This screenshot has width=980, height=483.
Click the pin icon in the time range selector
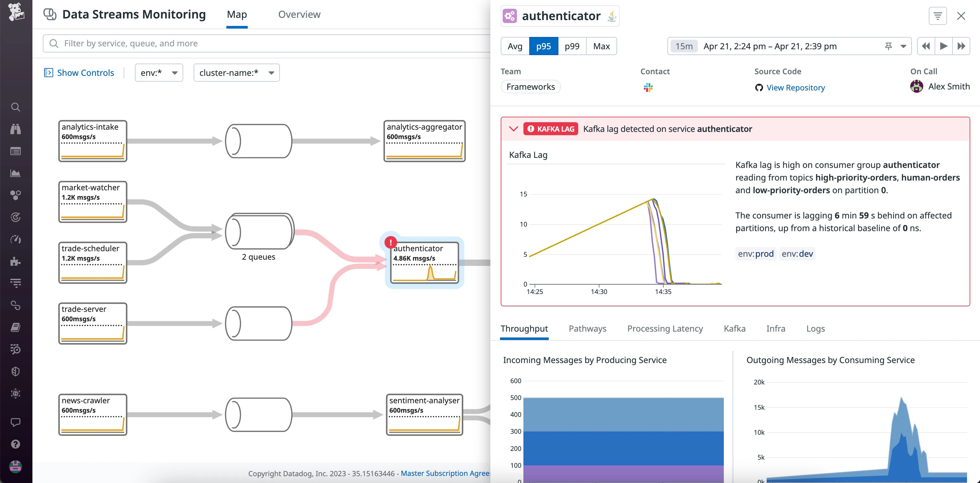tap(889, 46)
